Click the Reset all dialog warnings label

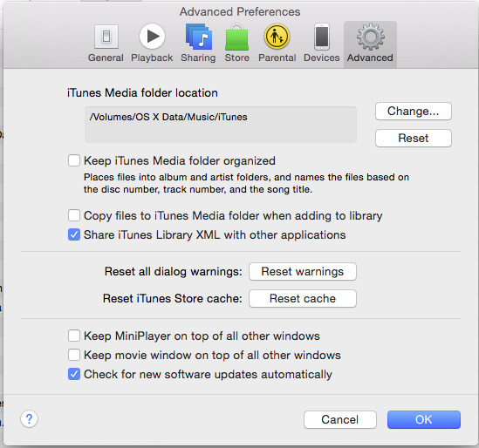tap(174, 271)
